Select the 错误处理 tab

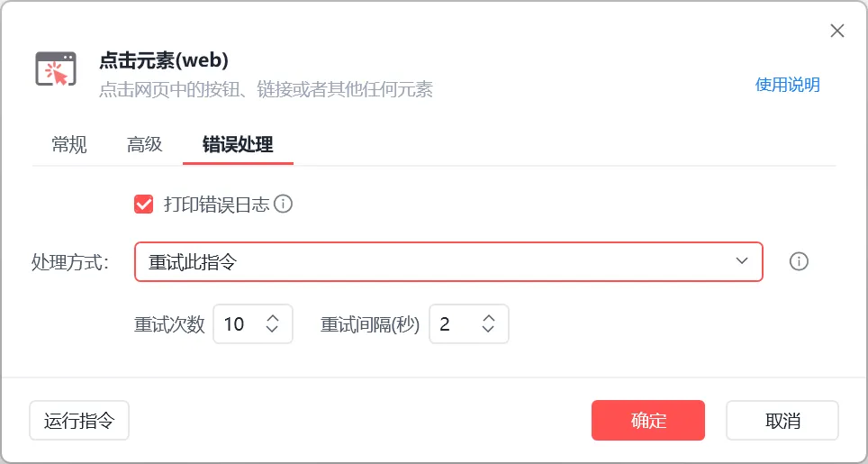pos(238,144)
